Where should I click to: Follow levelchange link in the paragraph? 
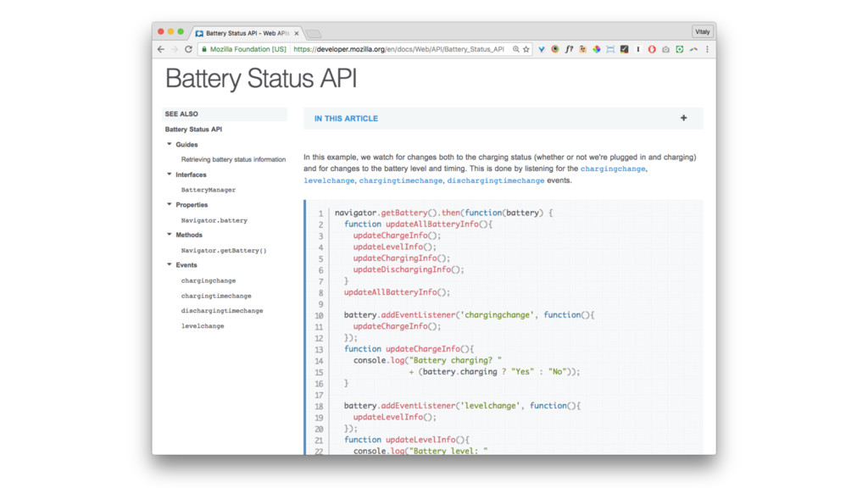pos(329,180)
